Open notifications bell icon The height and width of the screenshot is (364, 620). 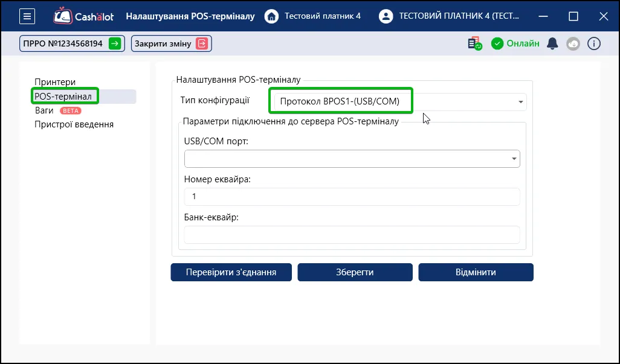(x=552, y=43)
